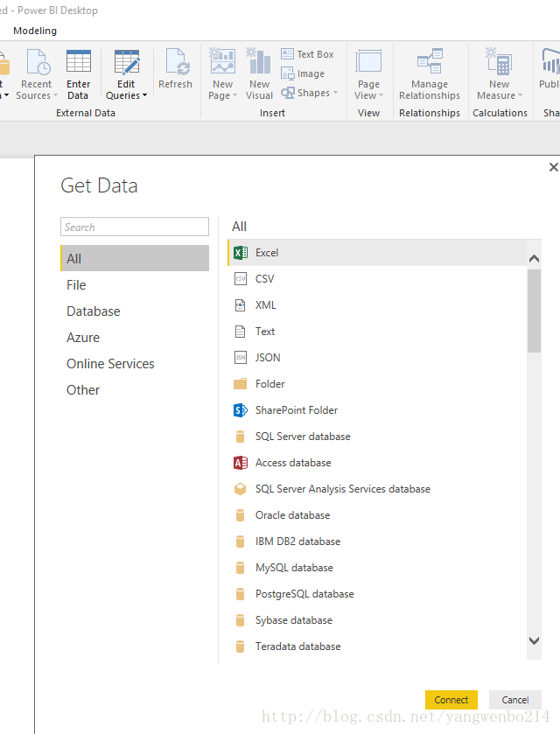Click the source list scrollbar thumb
The width and height of the screenshot is (560, 734).
[x=534, y=311]
